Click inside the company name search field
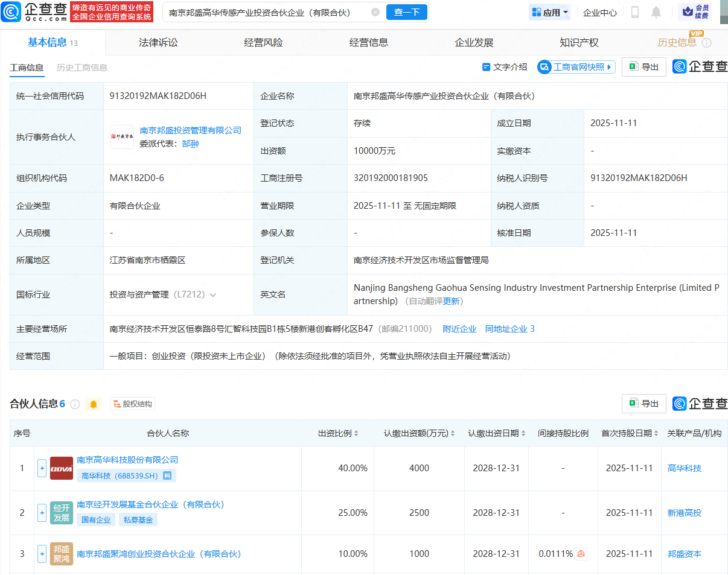728x575 pixels. [x=266, y=12]
